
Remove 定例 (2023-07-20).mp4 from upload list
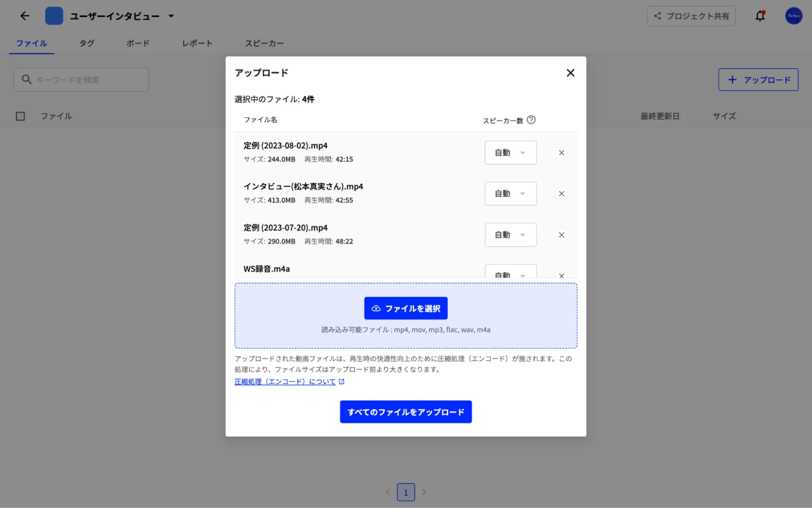click(561, 235)
